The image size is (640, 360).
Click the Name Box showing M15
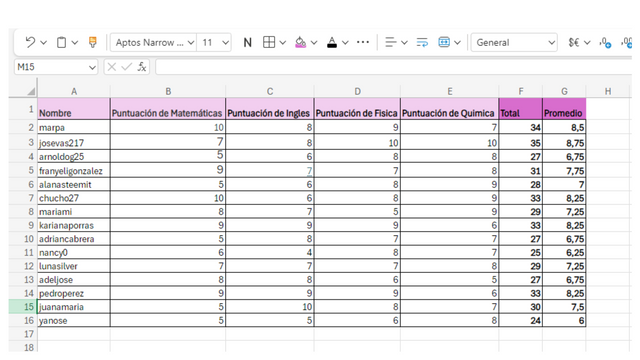51,67
